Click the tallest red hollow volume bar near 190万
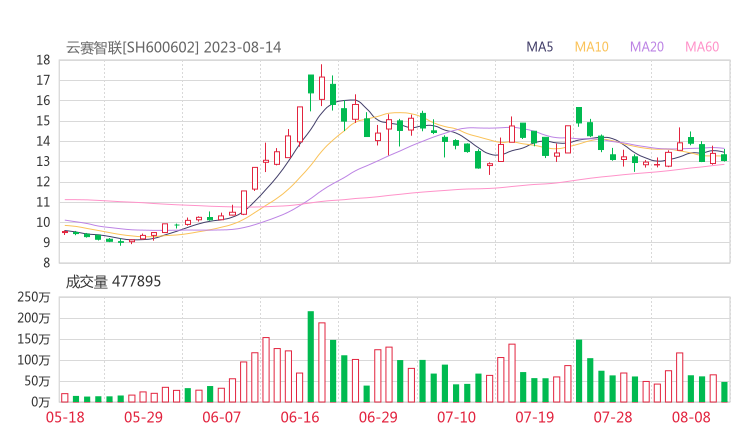 point(322,363)
